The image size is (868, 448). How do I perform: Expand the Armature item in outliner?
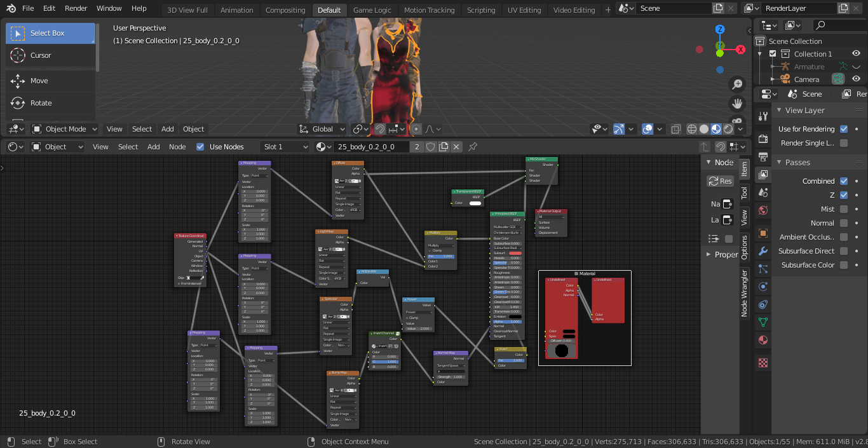click(x=772, y=67)
